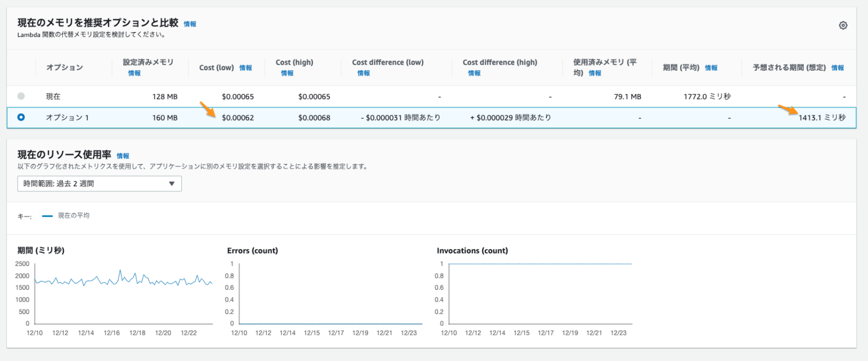Click 情報 next to 現在のメモリを推奨オプションと比較 heading
The height and width of the screenshot is (361, 868).
pyautogui.click(x=190, y=24)
